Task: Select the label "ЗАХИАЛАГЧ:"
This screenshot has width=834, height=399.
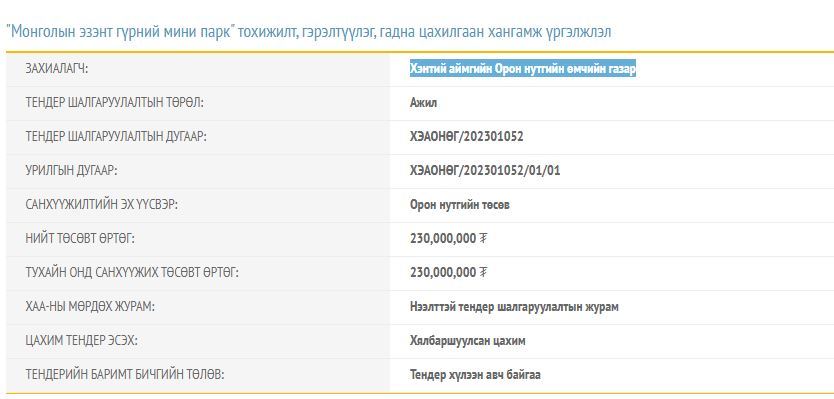Action: coord(56,69)
